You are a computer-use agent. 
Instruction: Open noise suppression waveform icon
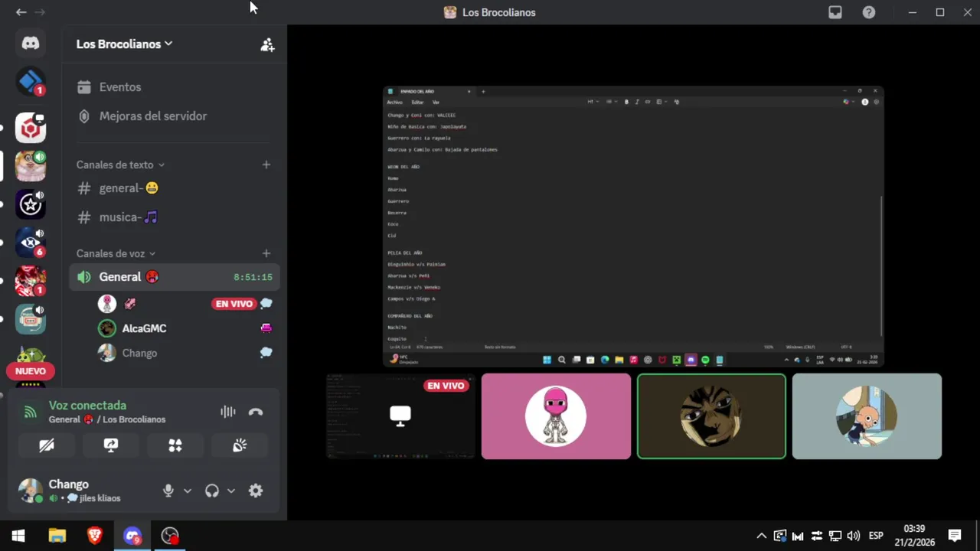228,412
